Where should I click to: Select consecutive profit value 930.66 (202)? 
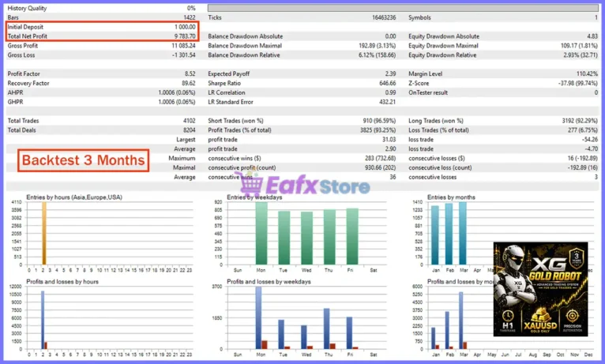[381, 167]
